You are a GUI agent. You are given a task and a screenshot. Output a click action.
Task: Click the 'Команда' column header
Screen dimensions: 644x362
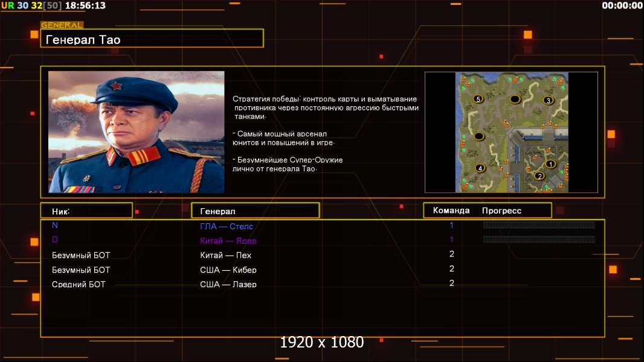click(x=451, y=211)
